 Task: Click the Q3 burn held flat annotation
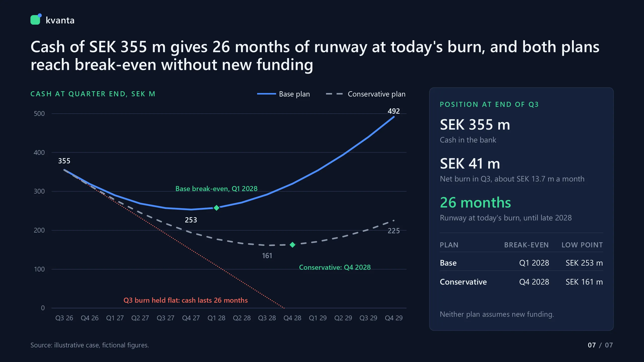pos(185,300)
